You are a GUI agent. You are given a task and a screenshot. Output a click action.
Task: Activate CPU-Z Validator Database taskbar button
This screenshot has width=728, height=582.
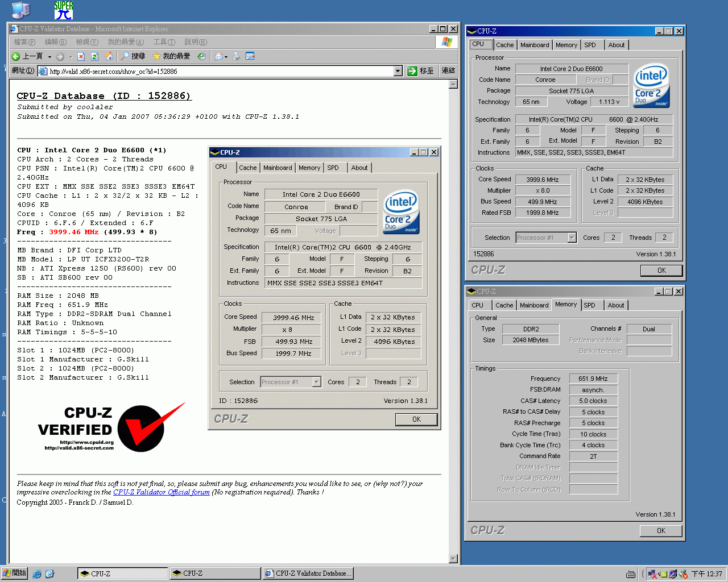(308, 573)
